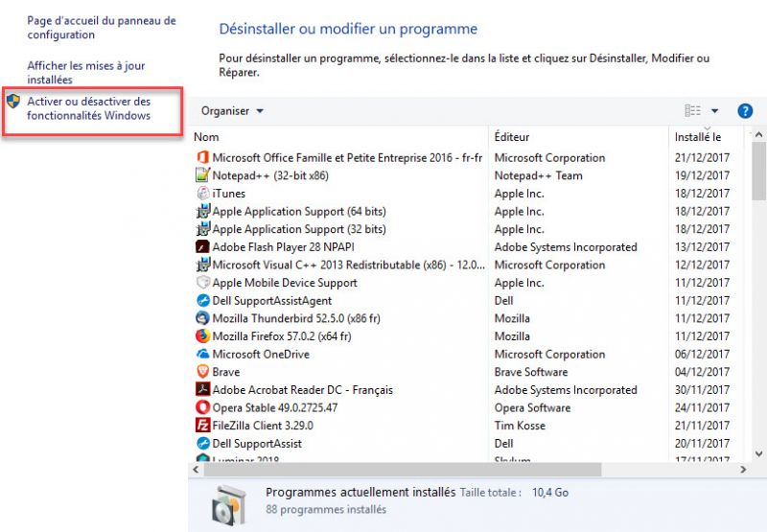Click the 21/12/2017 install date
This screenshot has width=767, height=532.
click(702, 157)
